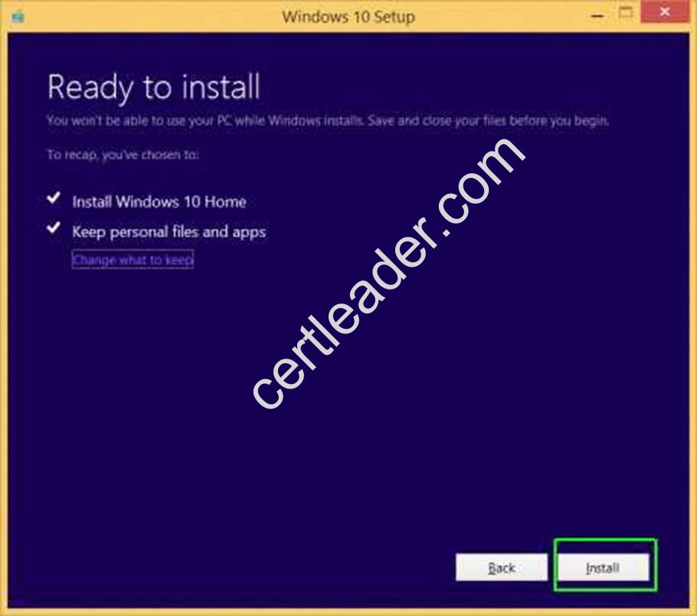The height and width of the screenshot is (616, 697).
Task: Click the checkmark next to Install Windows 10 Home
Action: pyautogui.click(x=54, y=198)
